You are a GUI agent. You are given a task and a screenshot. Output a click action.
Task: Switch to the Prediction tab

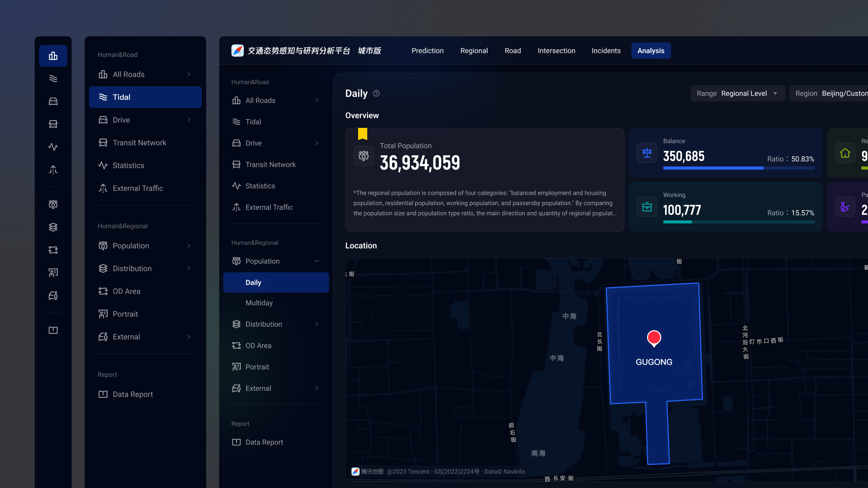(427, 50)
